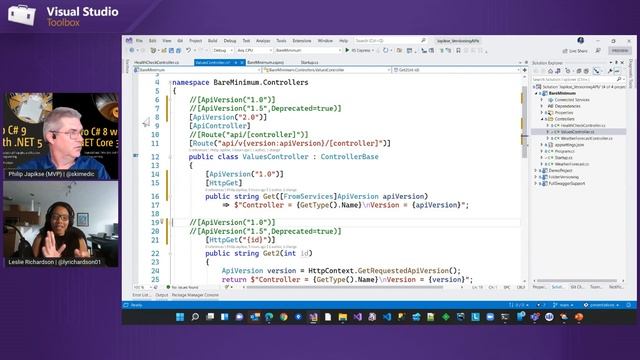640x360 pixels.
Task: Switch to Startup.cs editor tab
Action: 309,62
